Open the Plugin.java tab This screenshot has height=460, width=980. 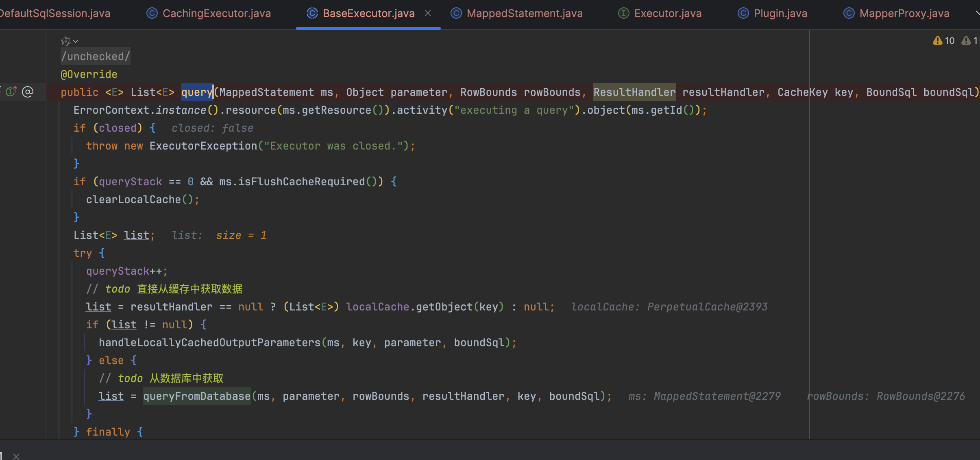(780, 13)
